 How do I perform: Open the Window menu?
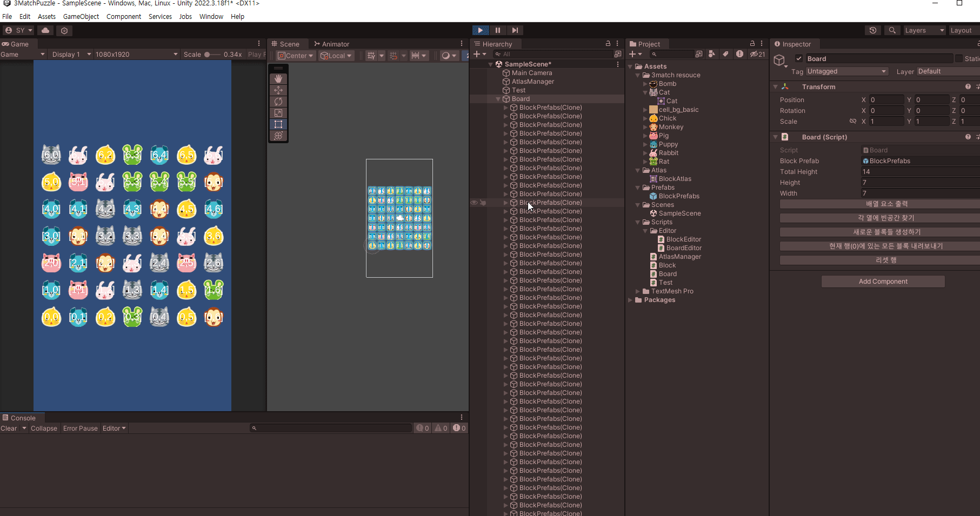tap(211, 17)
